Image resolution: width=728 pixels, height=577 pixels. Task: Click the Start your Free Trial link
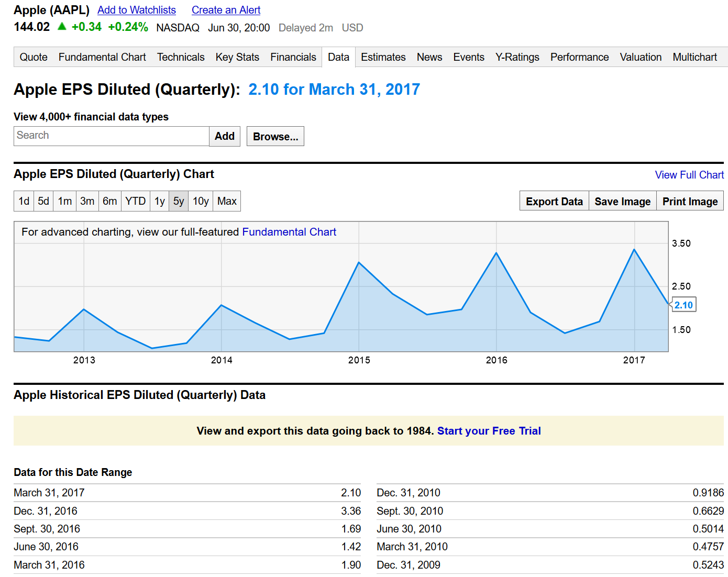[489, 431]
